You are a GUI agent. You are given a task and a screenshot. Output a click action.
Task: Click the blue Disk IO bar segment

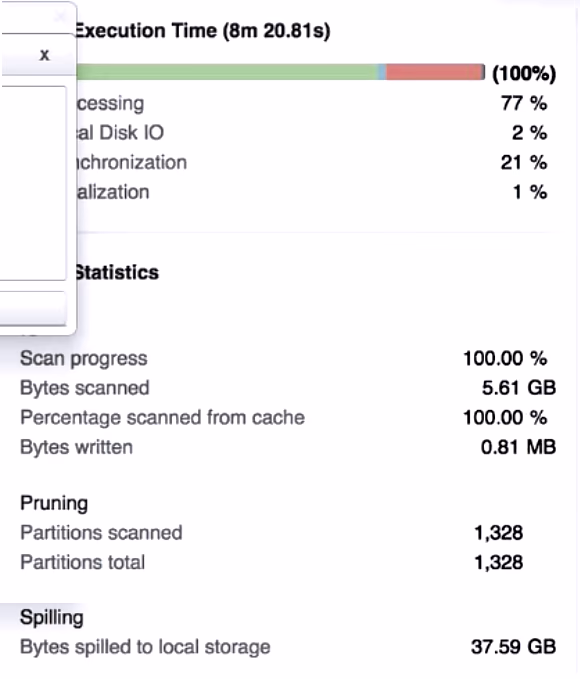point(382,72)
